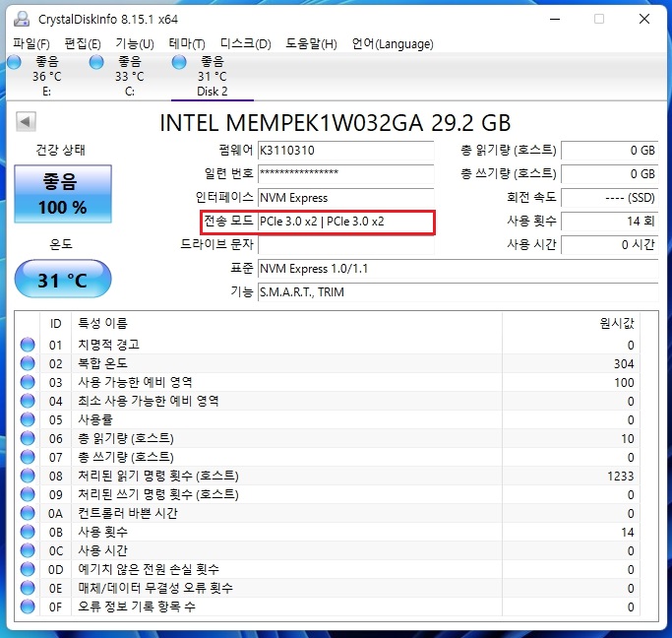Open the 디스크(D) menu
This screenshot has height=638, width=672.
point(246,43)
